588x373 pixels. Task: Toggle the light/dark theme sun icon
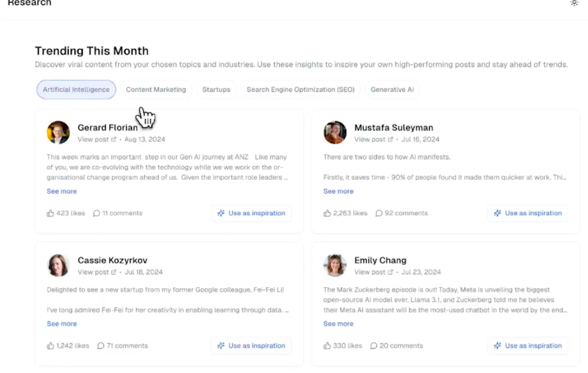point(574,3)
